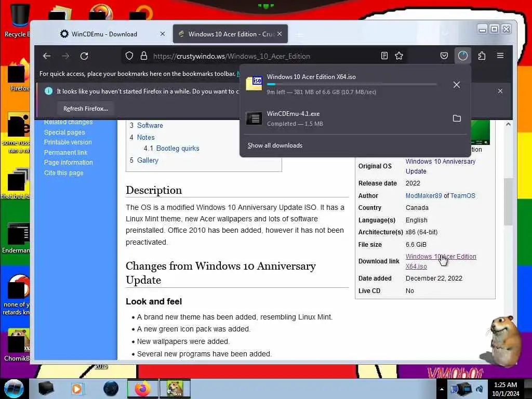The width and height of the screenshot is (532, 399).
Task: Open ModMaker89 author link
Action: click(424, 196)
